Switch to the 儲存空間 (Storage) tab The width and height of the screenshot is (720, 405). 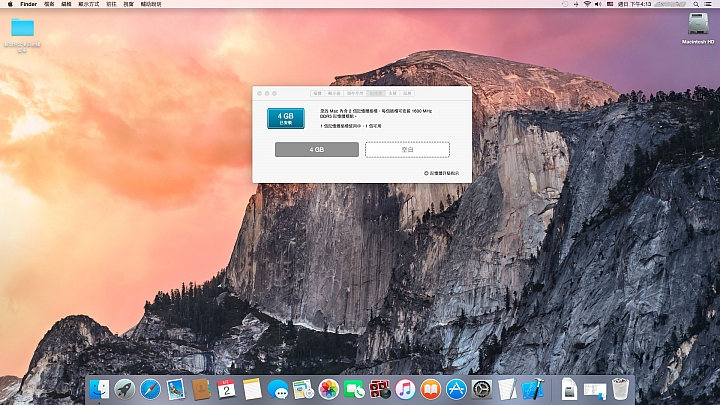tap(355, 93)
